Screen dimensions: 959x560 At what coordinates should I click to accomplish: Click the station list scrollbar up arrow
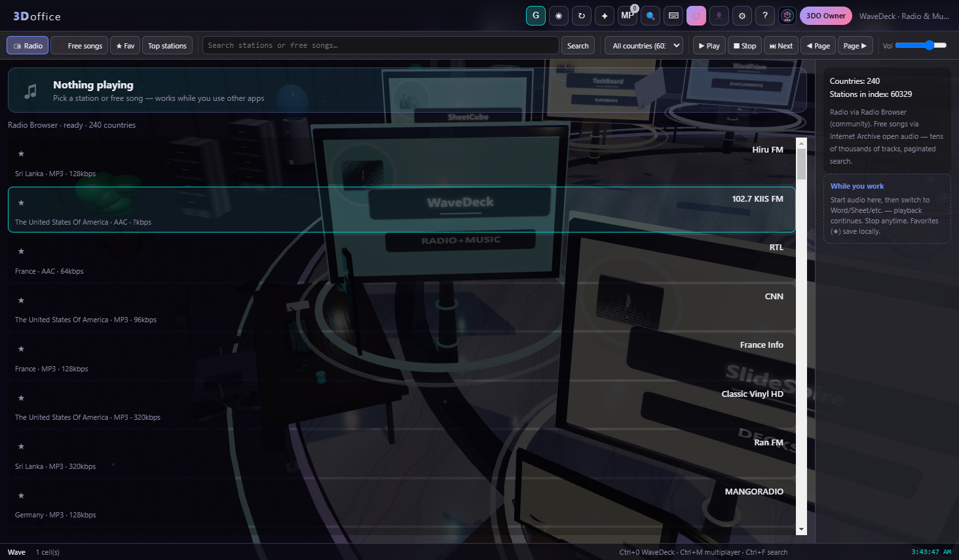(x=801, y=143)
